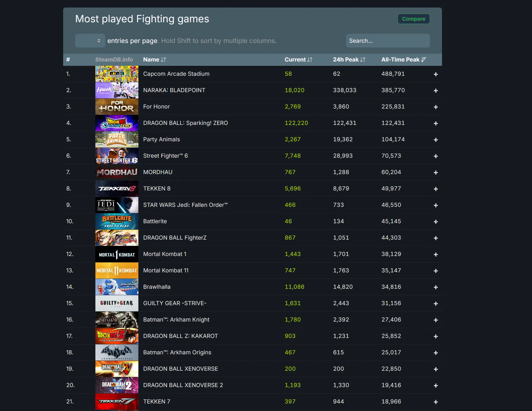The height and width of the screenshot is (411, 532).
Task: Expand the For Honor row plus icon
Action: 436,107
